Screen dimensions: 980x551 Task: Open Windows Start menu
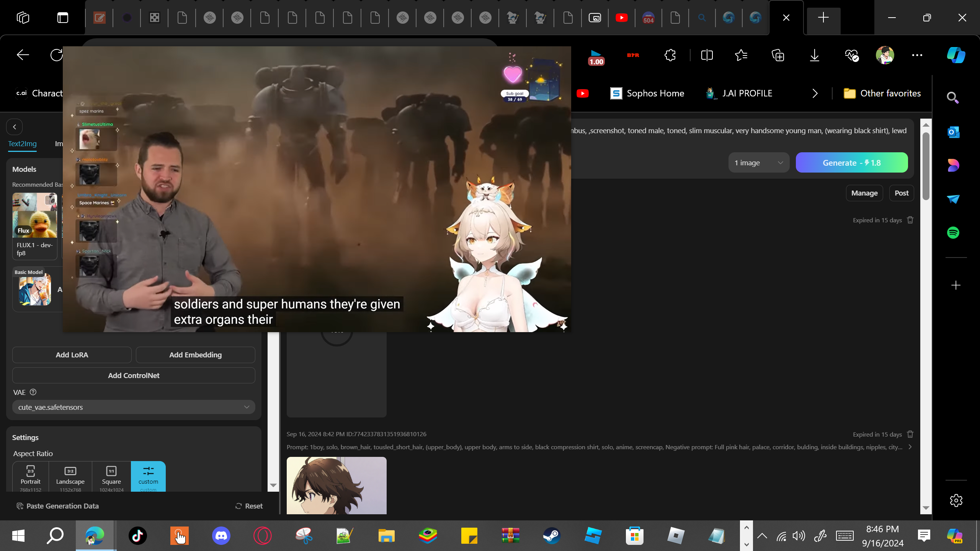[18, 536]
